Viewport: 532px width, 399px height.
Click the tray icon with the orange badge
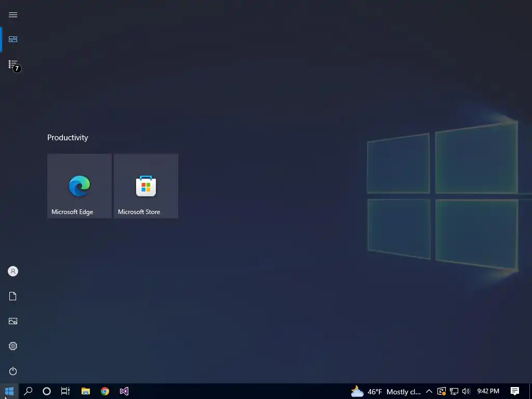(x=442, y=391)
